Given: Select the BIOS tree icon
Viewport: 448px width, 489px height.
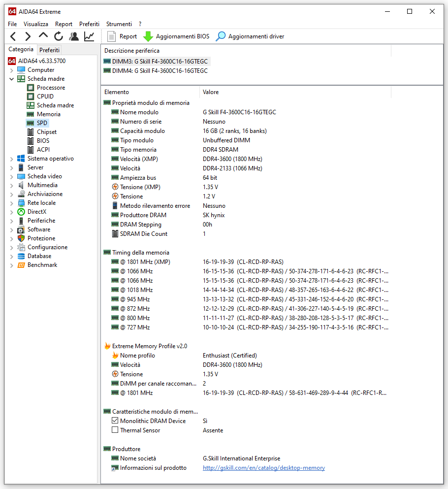Looking at the screenshot, I should 31,141.
